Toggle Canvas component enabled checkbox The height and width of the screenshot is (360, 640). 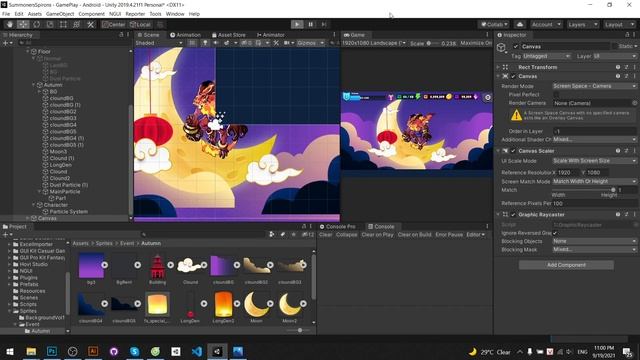(513, 76)
